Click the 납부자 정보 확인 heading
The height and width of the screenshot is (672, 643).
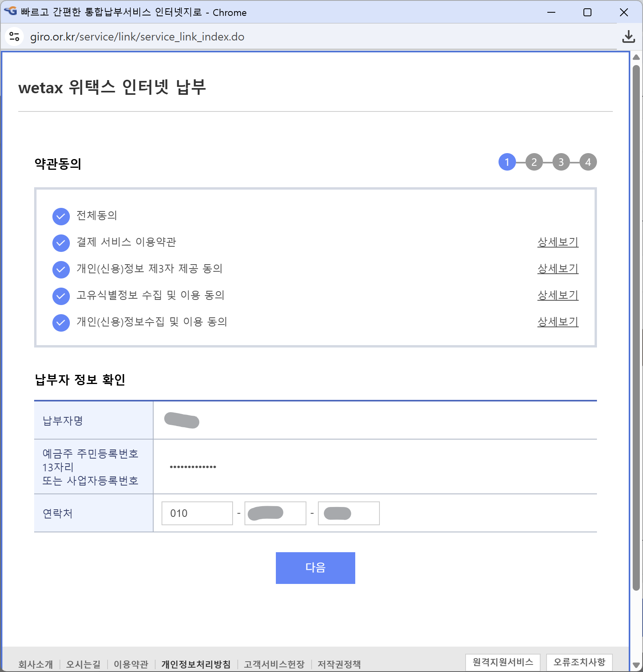80,380
